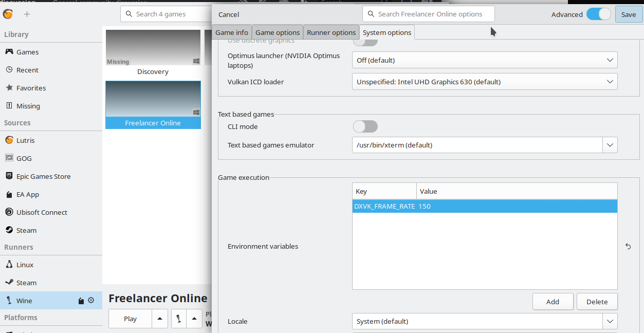
Task: Open the Epic Games Store source
Action: click(x=51, y=176)
